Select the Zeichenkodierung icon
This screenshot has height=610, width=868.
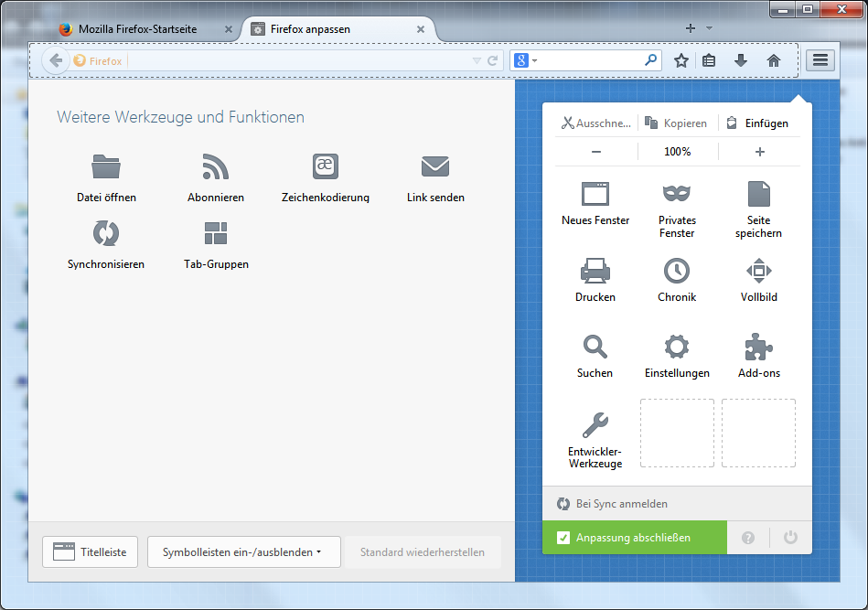pos(325,166)
